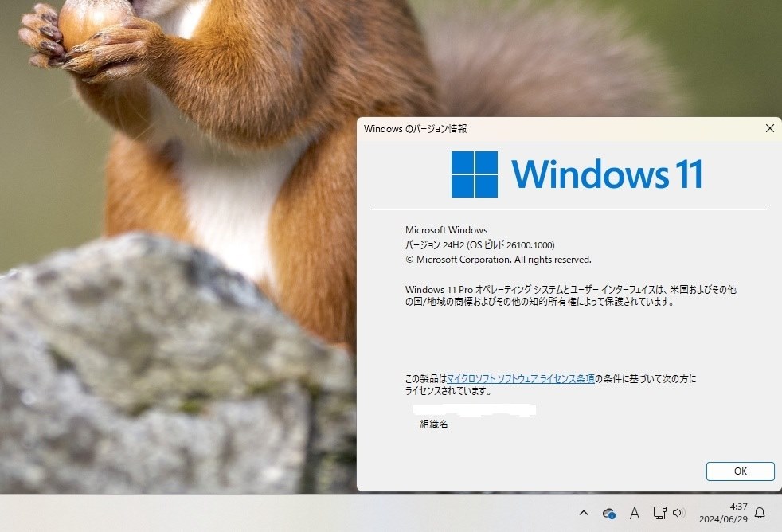Click the OK button in version dialog
782x532 pixels.
pyautogui.click(x=740, y=471)
